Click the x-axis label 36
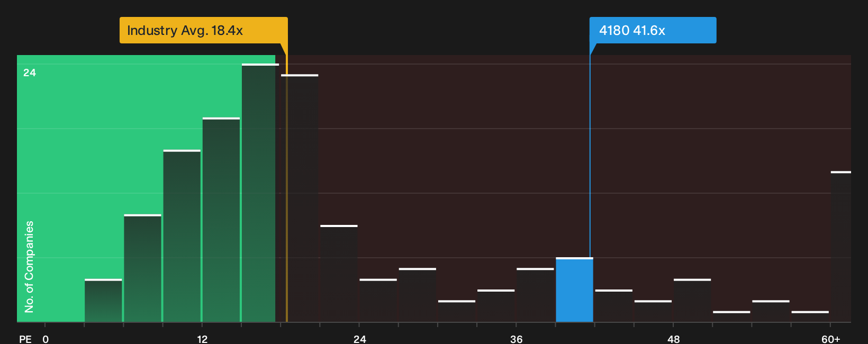 click(517, 339)
